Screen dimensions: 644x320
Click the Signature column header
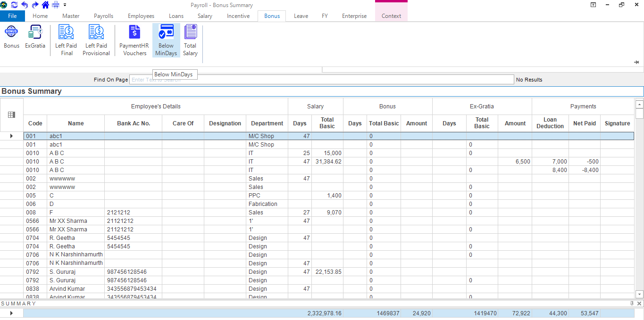(x=617, y=123)
